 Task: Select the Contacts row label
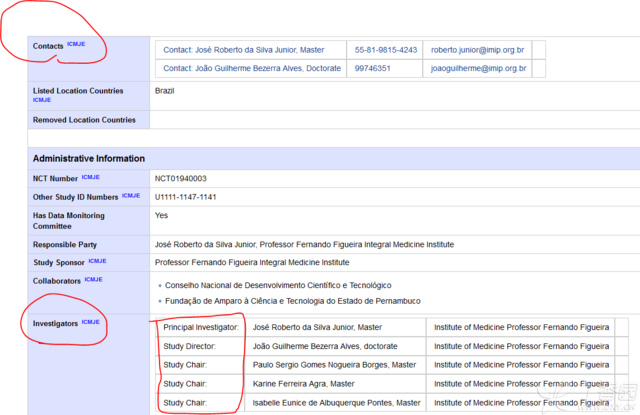(x=48, y=46)
